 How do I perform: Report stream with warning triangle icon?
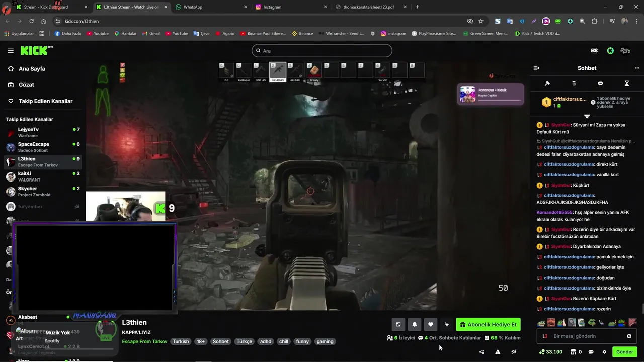(498, 352)
